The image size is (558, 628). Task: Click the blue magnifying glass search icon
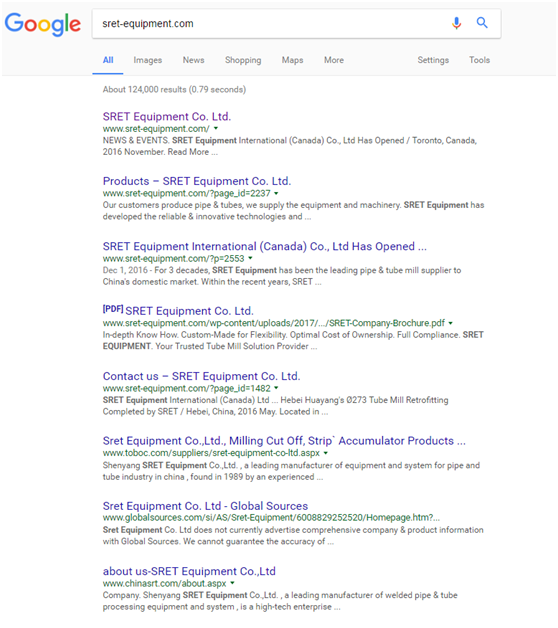click(x=482, y=23)
